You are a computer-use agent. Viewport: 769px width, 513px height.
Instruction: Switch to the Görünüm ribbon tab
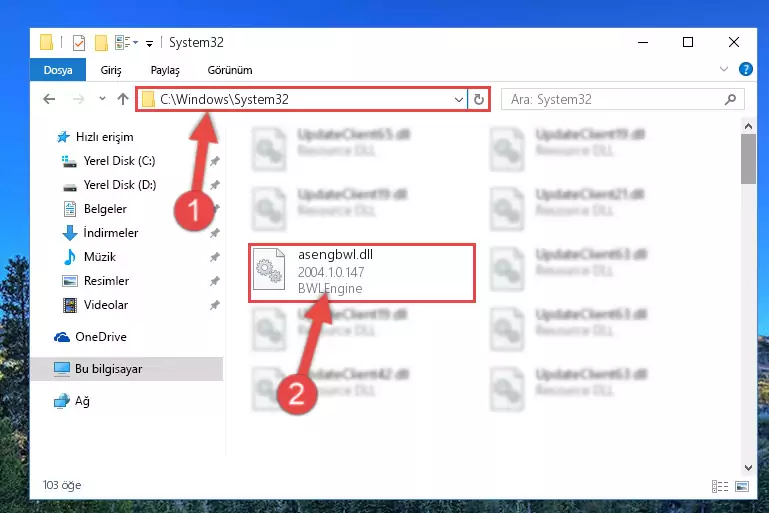point(230,70)
